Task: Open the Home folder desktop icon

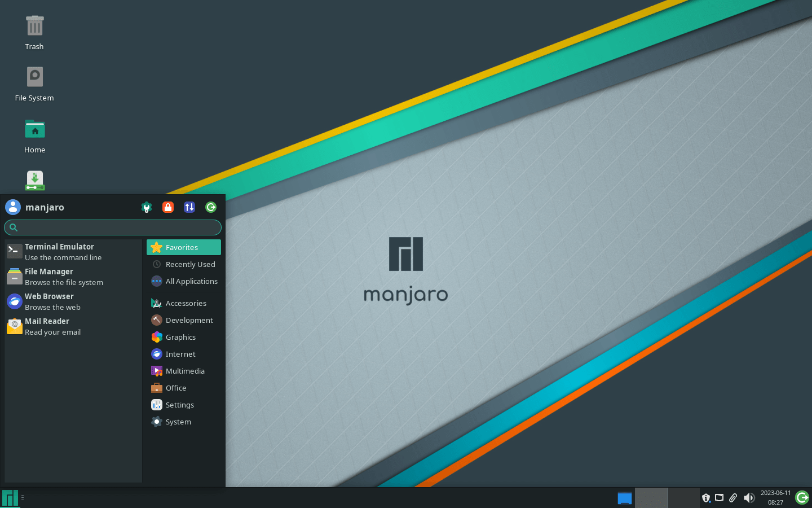Action: [34, 136]
